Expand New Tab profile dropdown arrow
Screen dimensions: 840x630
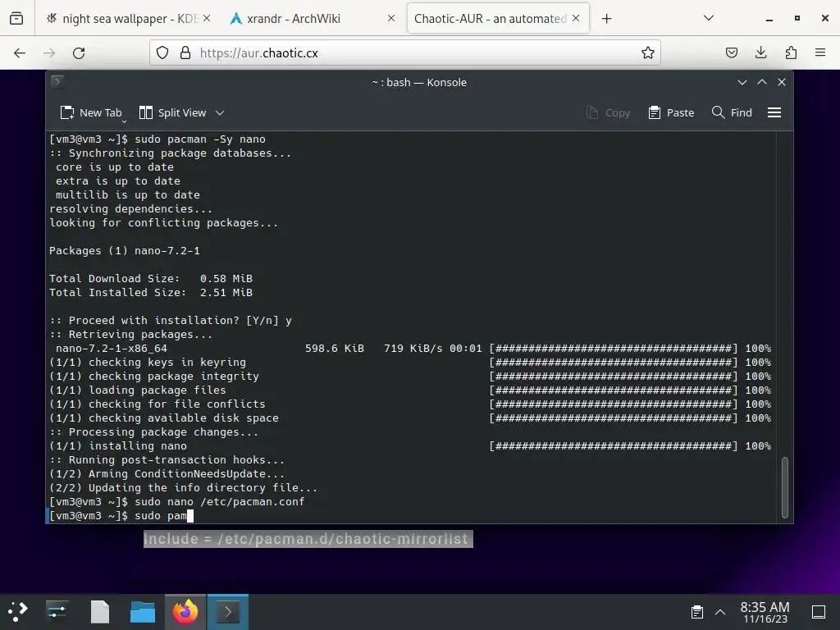pyautogui.click(x=125, y=121)
